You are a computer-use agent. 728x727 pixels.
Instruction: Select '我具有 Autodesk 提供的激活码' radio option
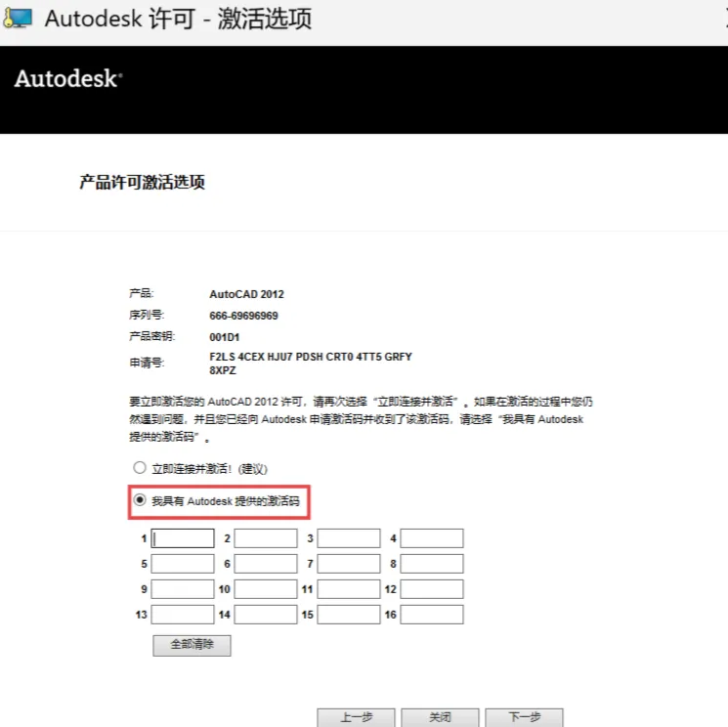tap(140, 500)
